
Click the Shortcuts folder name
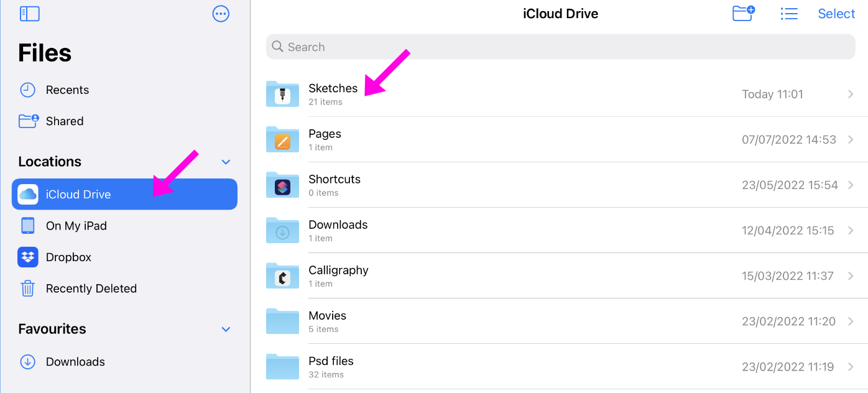tap(335, 179)
